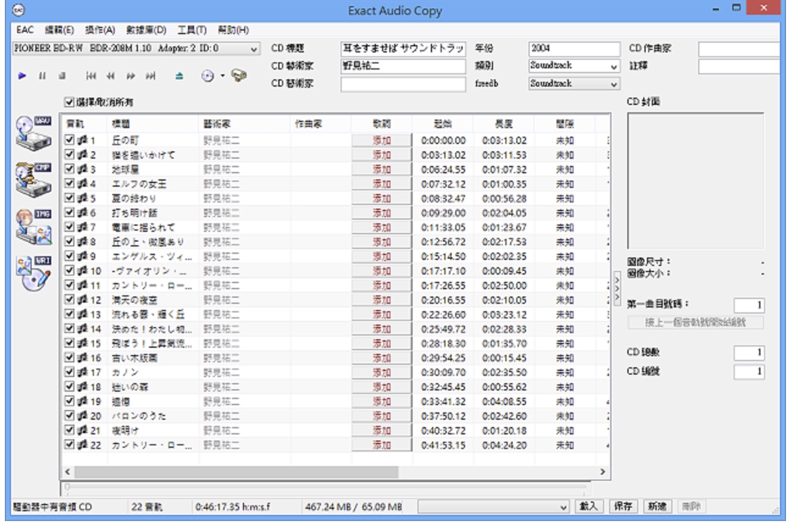Image resolution: width=797 pixels, height=532 pixels.
Task: Toggle the 選擇/取消所有 select-all checkbox
Action: pyautogui.click(x=69, y=102)
